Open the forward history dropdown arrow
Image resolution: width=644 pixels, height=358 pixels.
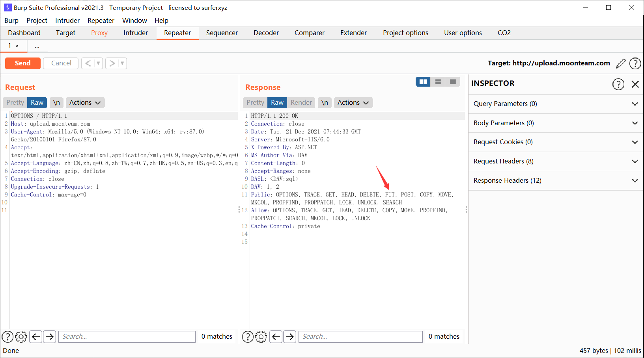[x=122, y=63]
